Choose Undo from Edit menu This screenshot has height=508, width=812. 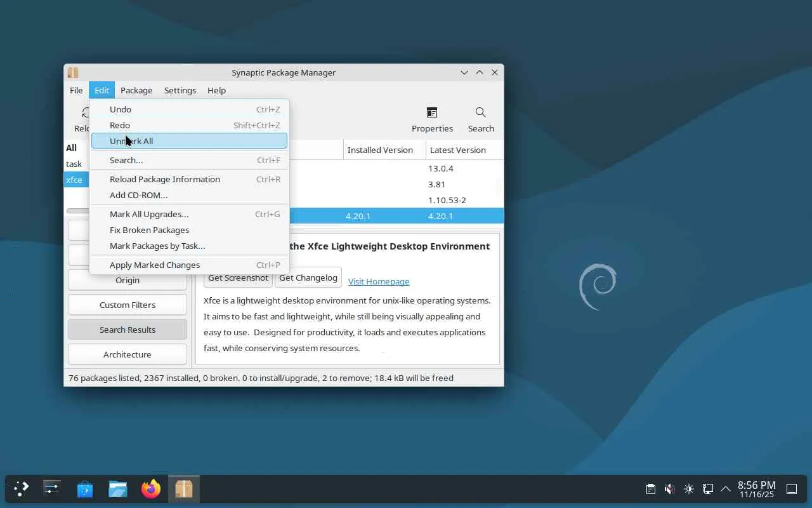[189, 109]
